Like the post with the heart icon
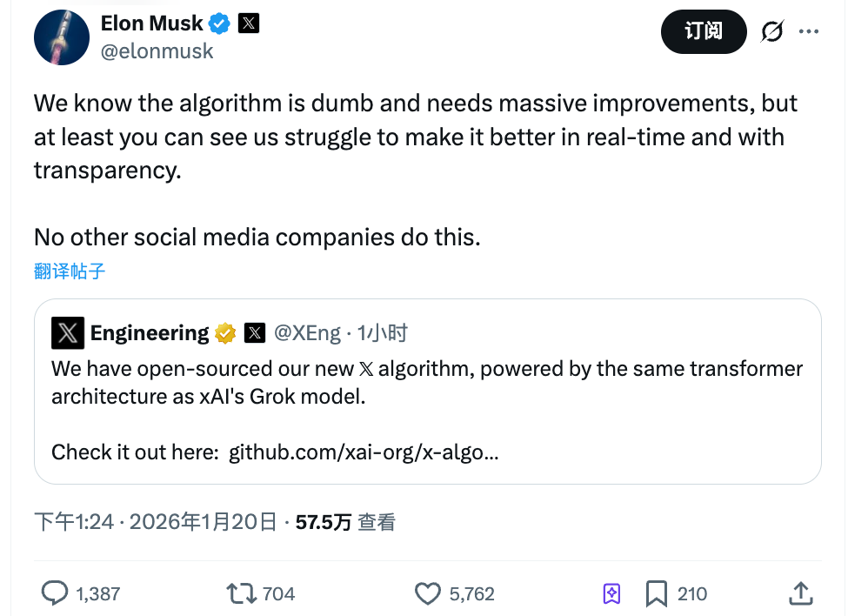Image resolution: width=868 pixels, height=616 pixels. tap(428, 593)
